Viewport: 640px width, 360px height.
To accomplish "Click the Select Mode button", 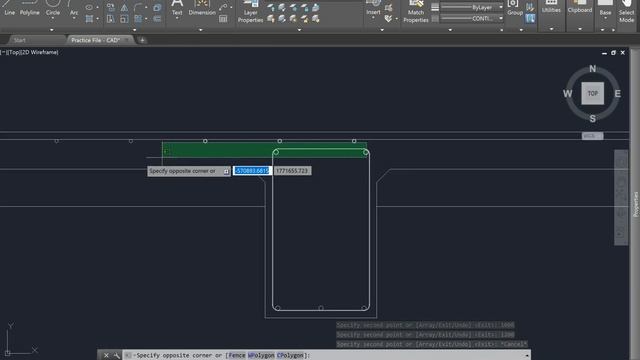I will tap(626, 11).
